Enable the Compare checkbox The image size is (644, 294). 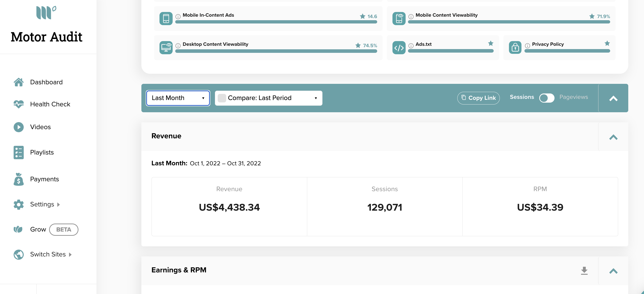click(x=222, y=98)
